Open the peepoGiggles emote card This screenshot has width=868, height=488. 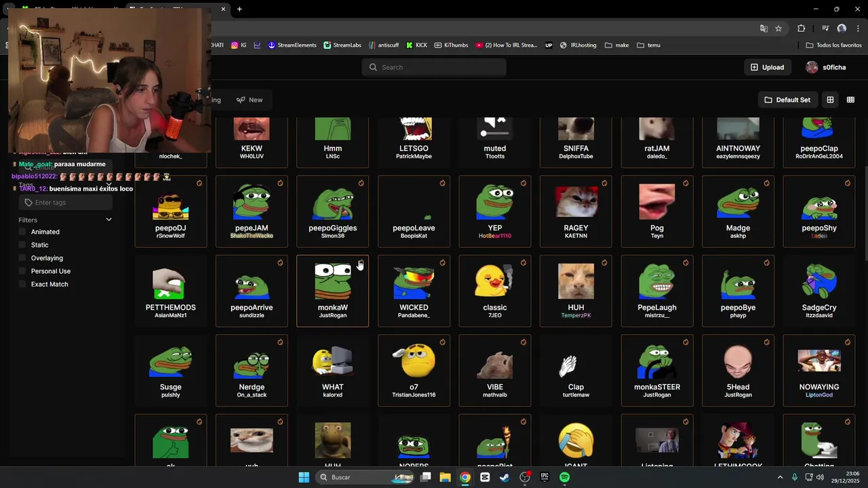332,211
